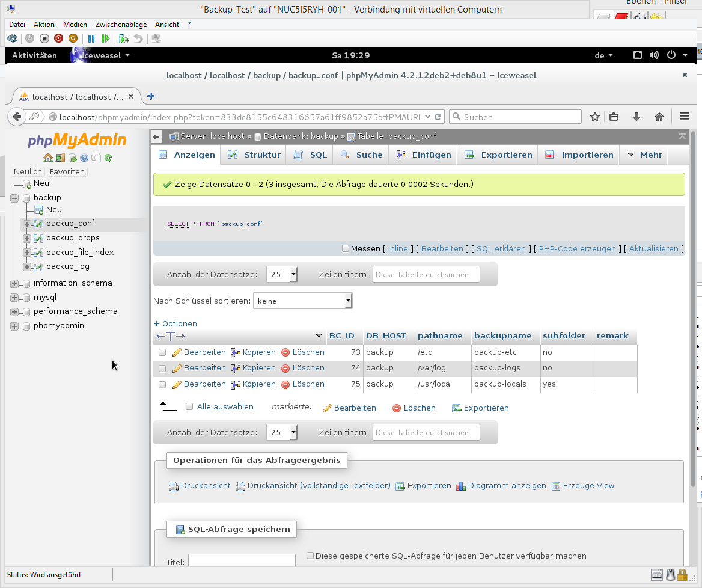Focus the Iceweasel Suchen search box
The image size is (702, 588).
[x=515, y=117]
